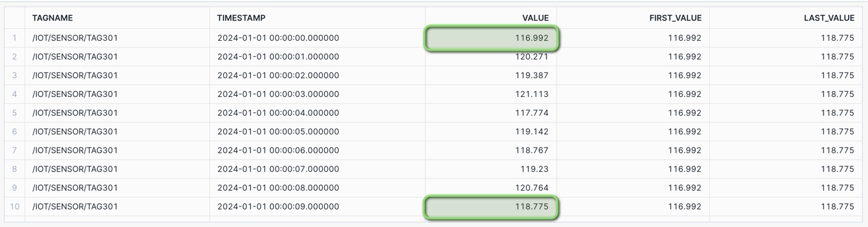Select row number 9
Viewport: 868px width, 227px height.
(14, 188)
